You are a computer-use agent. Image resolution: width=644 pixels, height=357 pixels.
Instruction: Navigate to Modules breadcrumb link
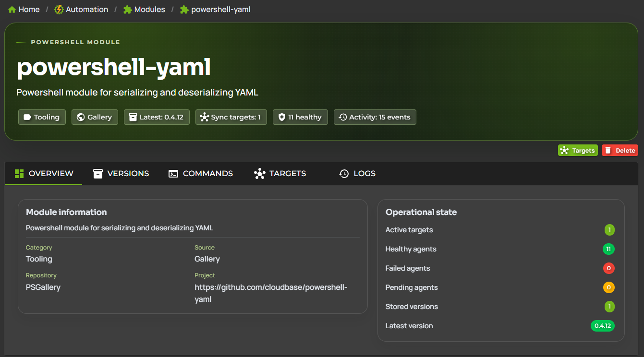pos(144,10)
